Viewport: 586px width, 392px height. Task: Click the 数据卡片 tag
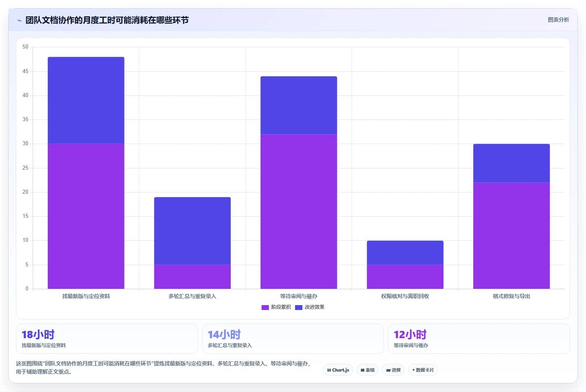pyautogui.click(x=423, y=370)
